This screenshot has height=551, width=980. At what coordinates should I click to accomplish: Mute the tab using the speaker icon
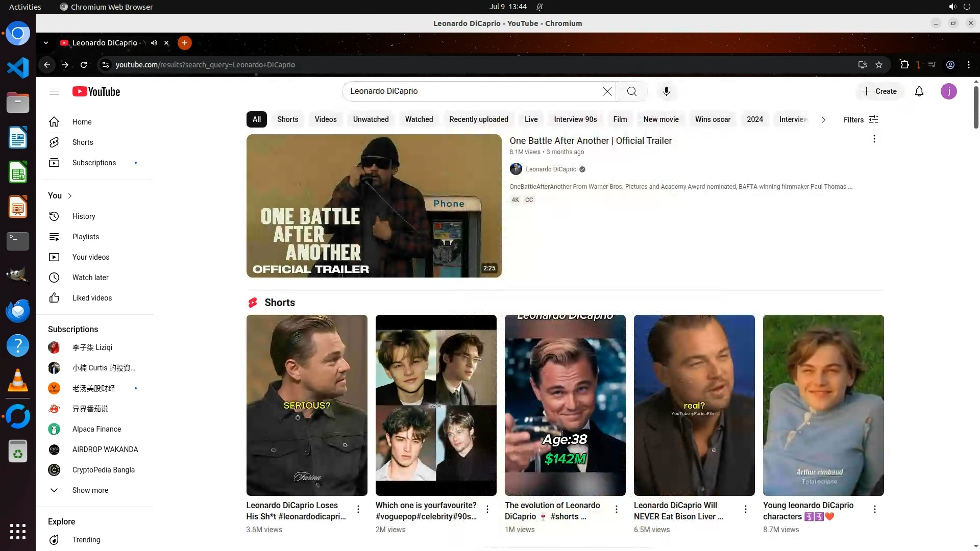pyautogui.click(x=154, y=43)
